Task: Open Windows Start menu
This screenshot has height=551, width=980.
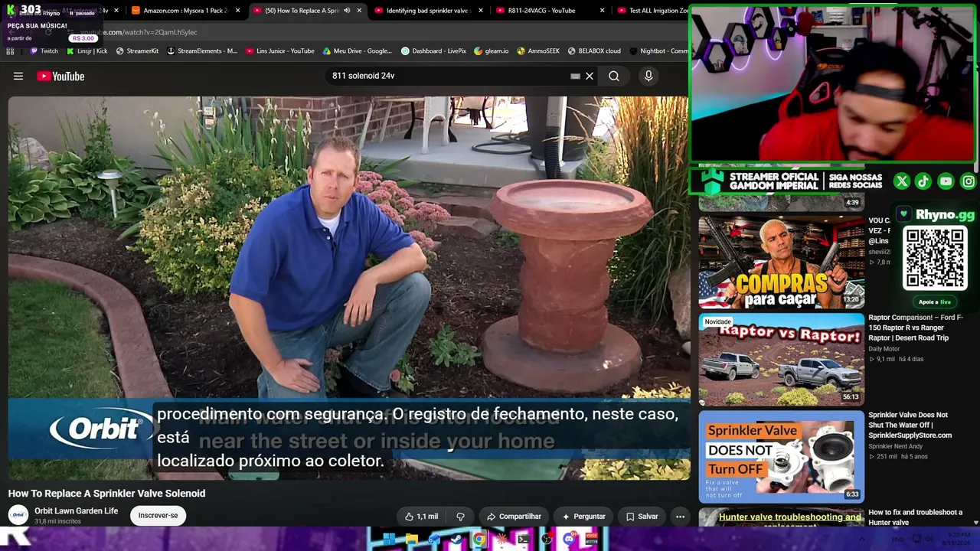Action: pyautogui.click(x=389, y=540)
